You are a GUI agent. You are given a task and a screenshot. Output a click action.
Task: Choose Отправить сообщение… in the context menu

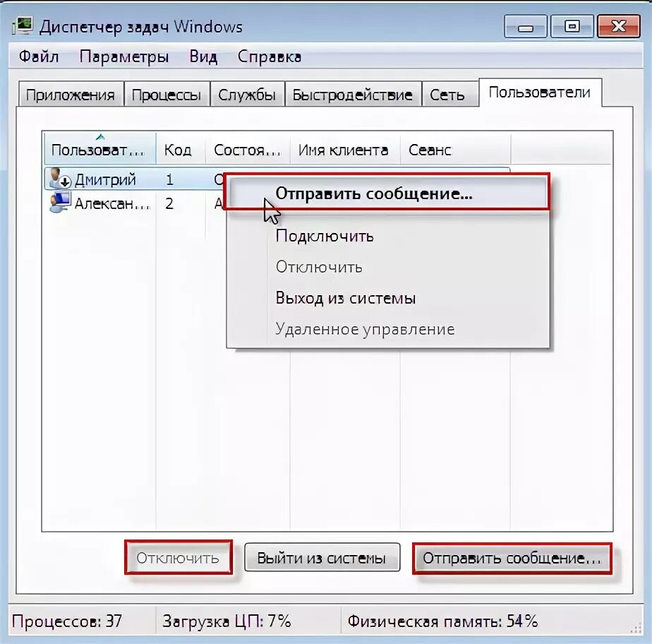(387, 193)
